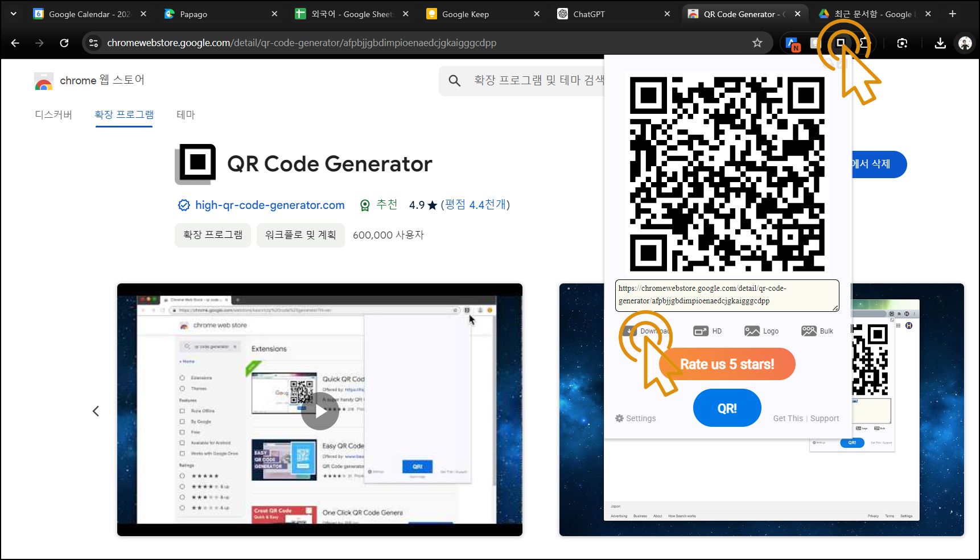This screenshot has width=980, height=560.
Task: Click the Rate us 5 stars button
Action: click(727, 364)
